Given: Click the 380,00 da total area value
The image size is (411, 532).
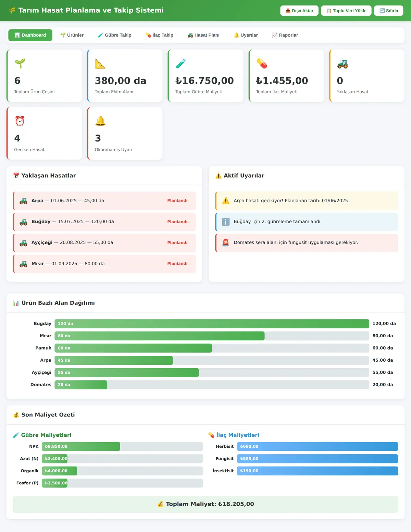Looking at the screenshot, I should coord(121,81).
